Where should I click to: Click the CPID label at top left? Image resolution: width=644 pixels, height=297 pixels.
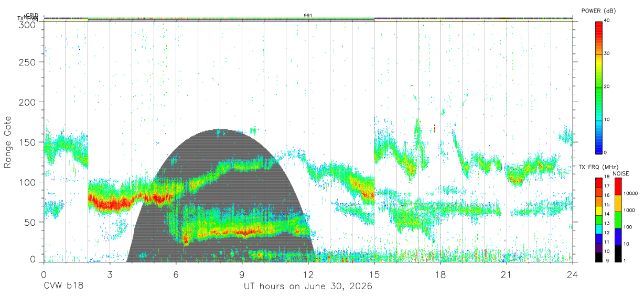point(31,15)
